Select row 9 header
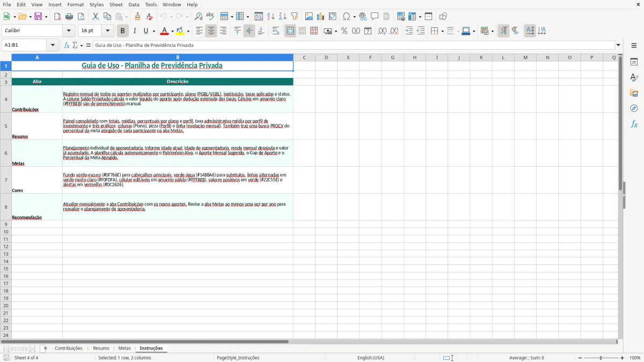Screen dimensions: 644x362 pyautogui.click(x=6, y=224)
